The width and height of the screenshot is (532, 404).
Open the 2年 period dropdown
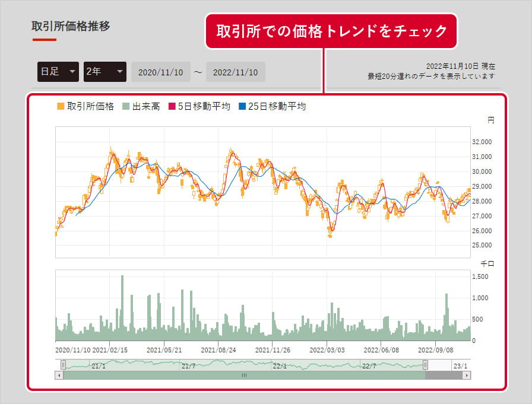point(105,72)
